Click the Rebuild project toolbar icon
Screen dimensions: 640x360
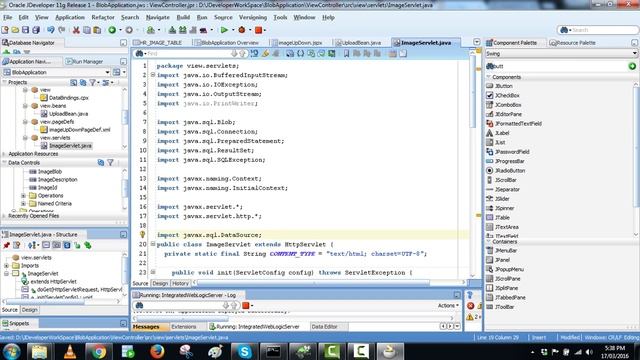click(x=182, y=30)
